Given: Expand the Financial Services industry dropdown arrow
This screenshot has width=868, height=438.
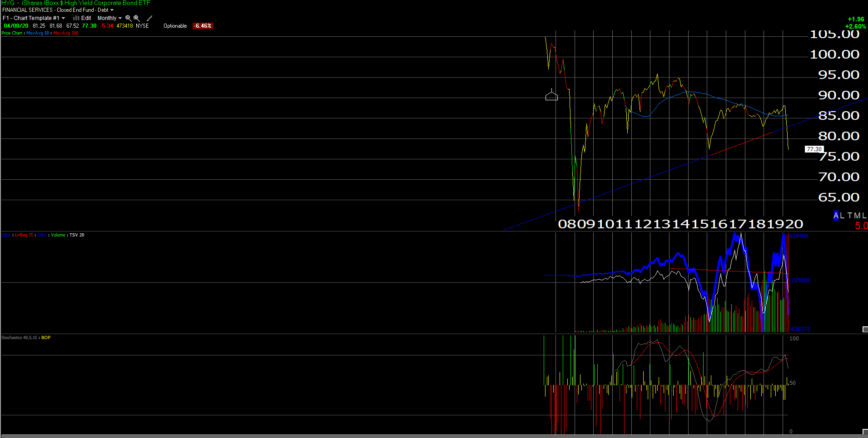Looking at the screenshot, I should [x=112, y=10].
